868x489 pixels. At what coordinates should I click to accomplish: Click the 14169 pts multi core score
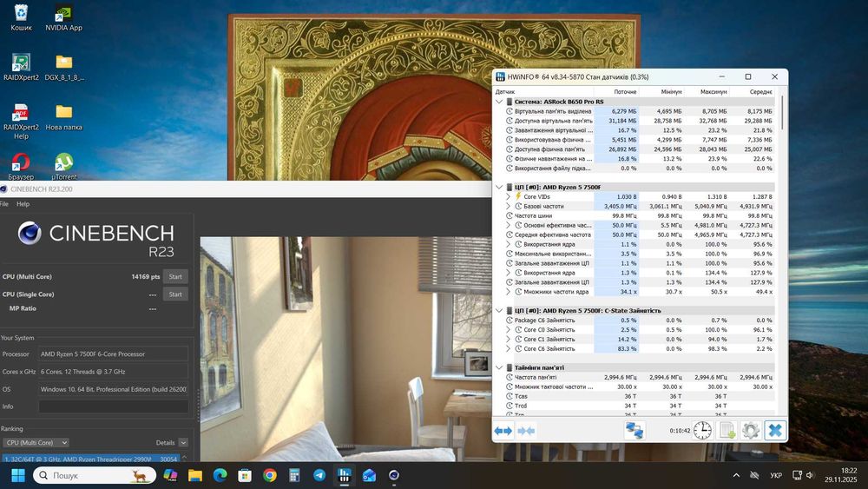pos(146,276)
